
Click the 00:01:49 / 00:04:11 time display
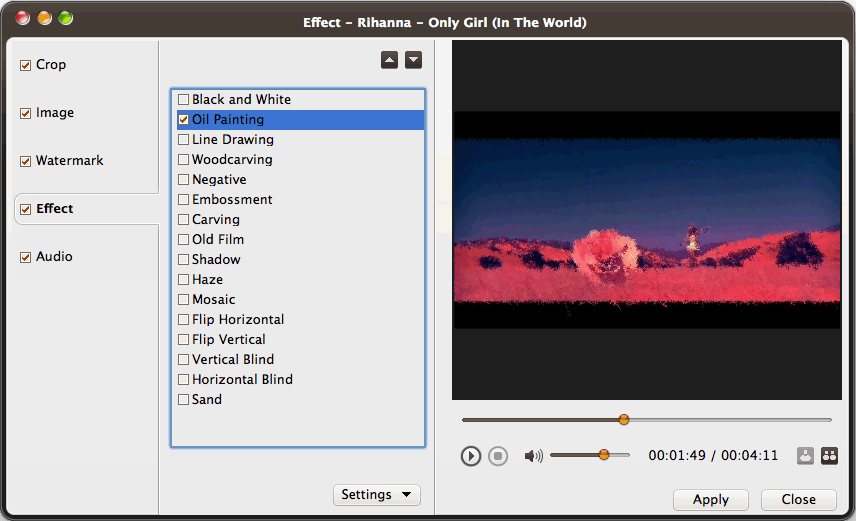click(713, 455)
